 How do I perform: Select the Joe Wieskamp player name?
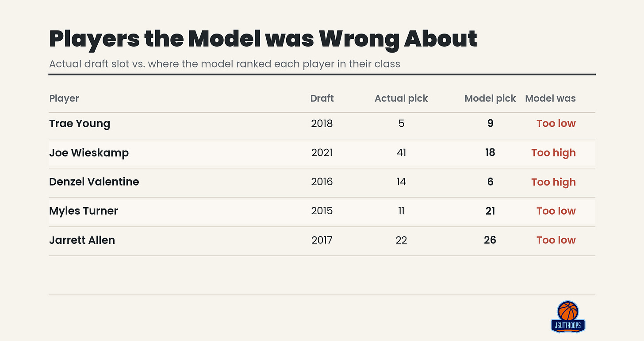(89, 153)
